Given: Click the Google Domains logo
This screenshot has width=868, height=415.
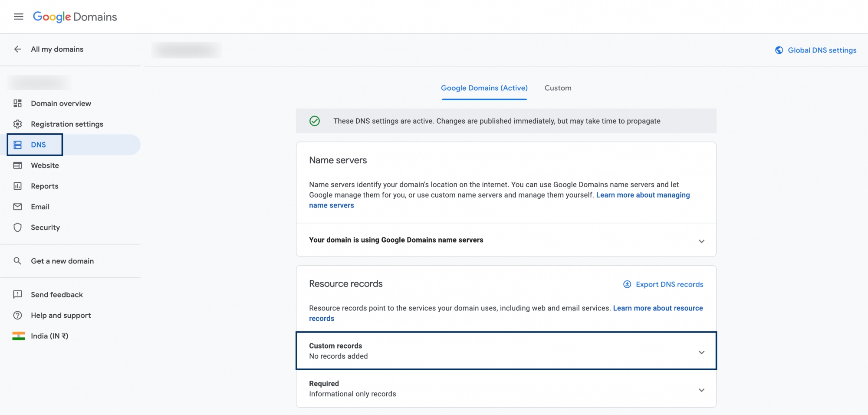Looking at the screenshot, I should pyautogui.click(x=75, y=17).
